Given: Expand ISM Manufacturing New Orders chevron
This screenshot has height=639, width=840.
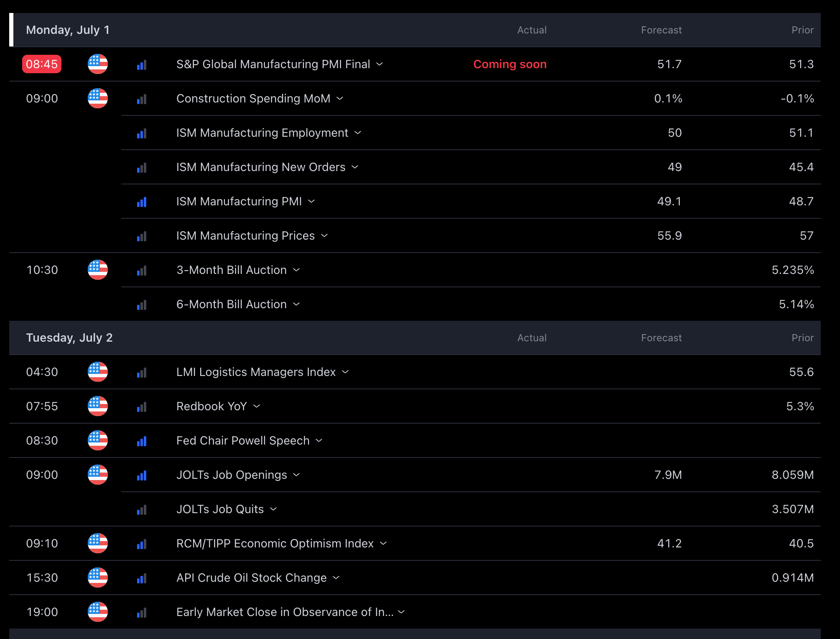Looking at the screenshot, I should [x=355, y=167].
